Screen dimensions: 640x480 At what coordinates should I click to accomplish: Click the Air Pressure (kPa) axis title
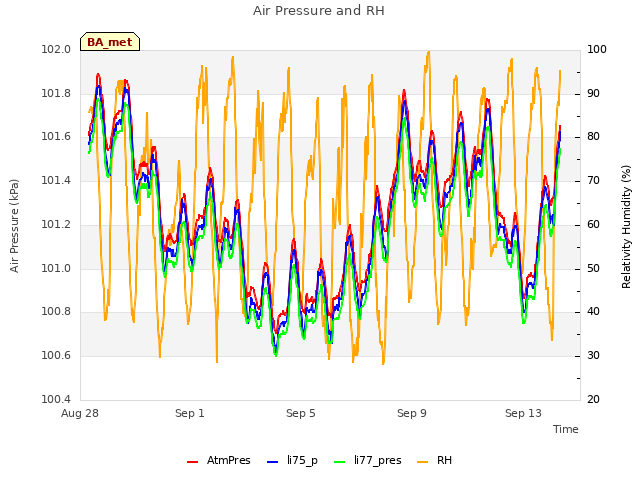pyautogui.click(x=15, y=226)
